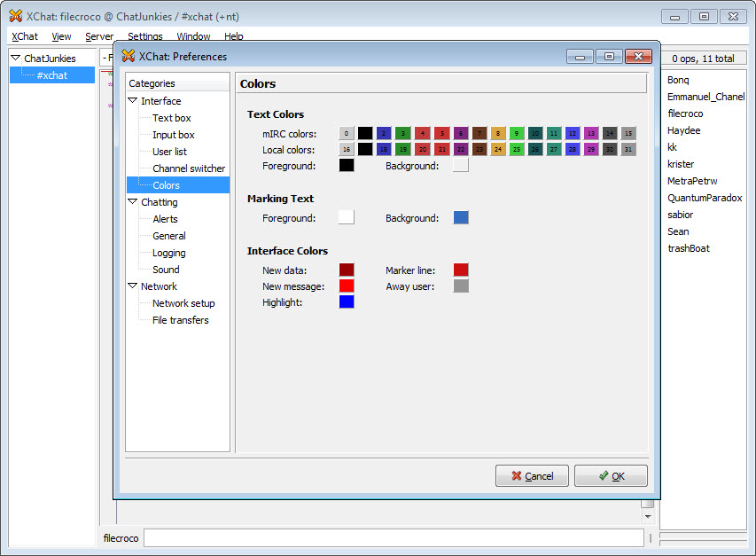The image size is (756, 556).
Task: Select user Emmanuel_Chanel in the user list
Action: (x=705, y=97)
